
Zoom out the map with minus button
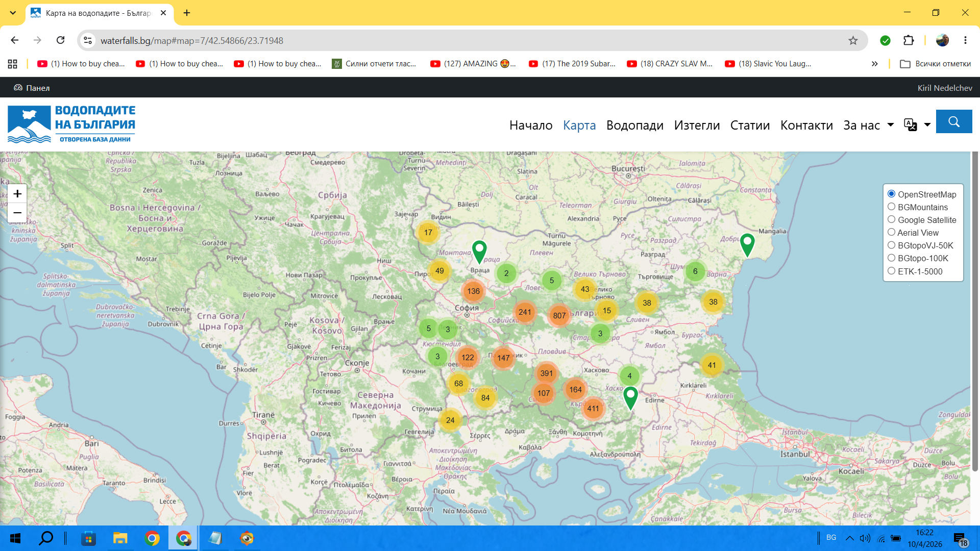click(x=17, y=213)
